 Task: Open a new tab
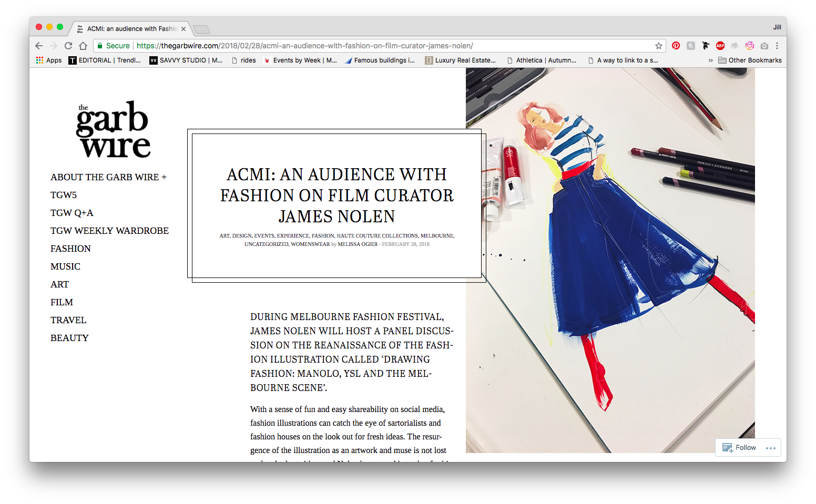201,29
